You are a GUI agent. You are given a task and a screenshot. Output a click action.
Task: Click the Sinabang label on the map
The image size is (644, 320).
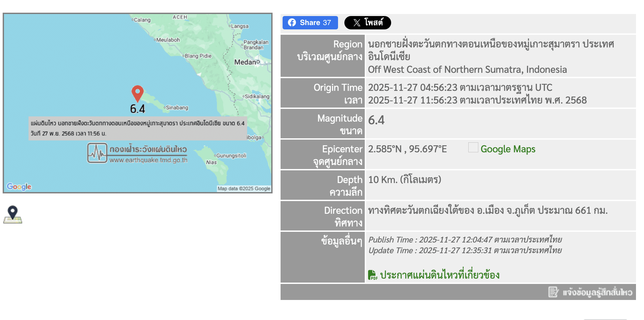177,108
